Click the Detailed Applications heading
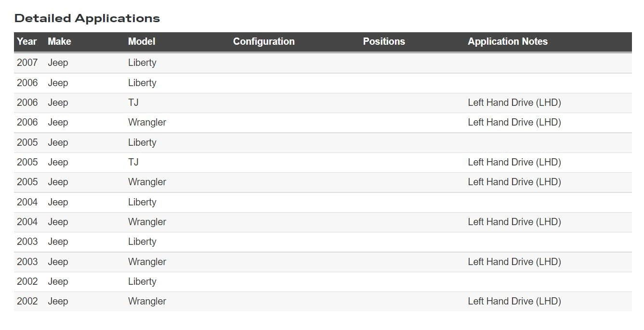The width and height of the screenshot is (644, 330). (x=87, y=18)
